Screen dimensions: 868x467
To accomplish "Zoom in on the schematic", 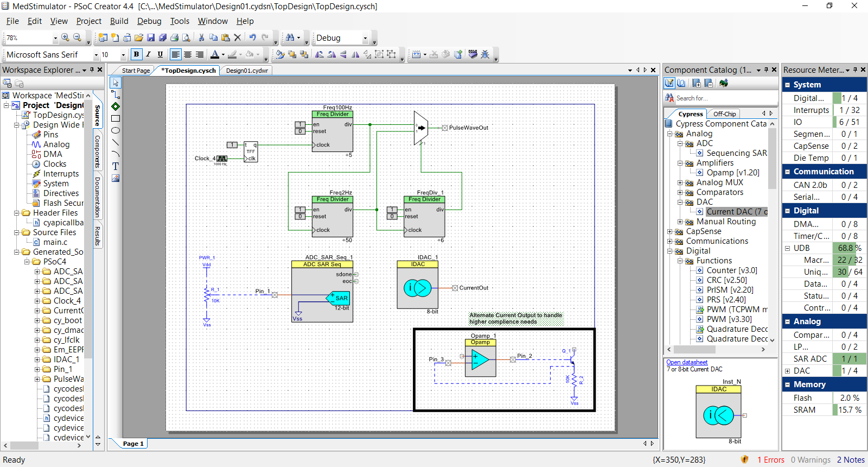I will 65,37.
